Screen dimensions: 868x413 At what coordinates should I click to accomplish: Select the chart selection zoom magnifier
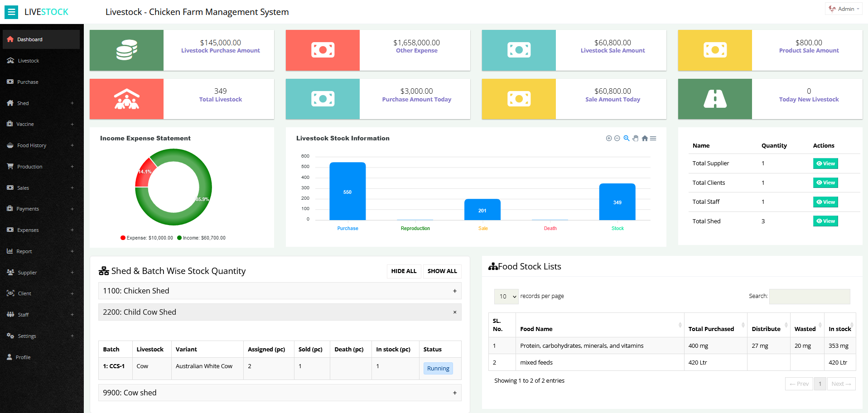626,139
